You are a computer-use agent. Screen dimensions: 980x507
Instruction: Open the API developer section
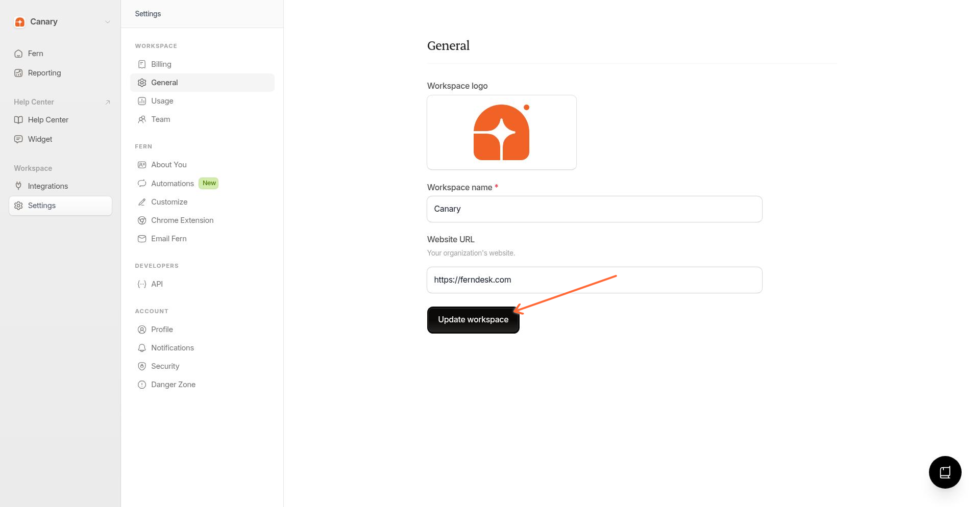(157, 284)
